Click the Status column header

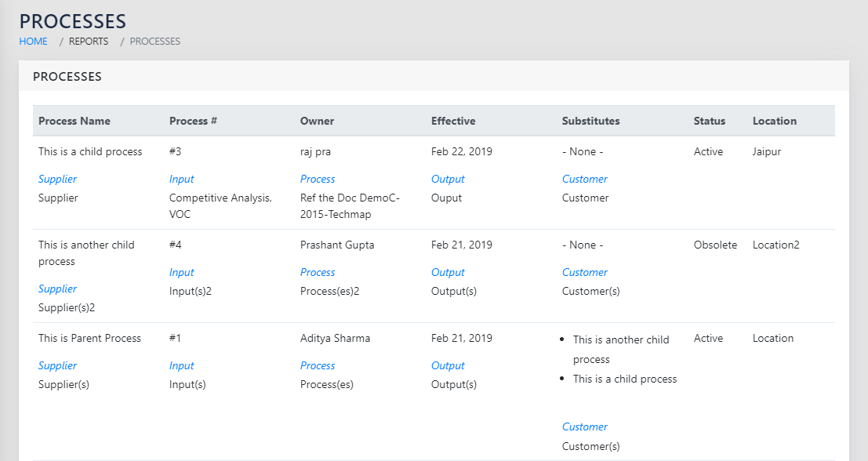click(x=709, y=121)
